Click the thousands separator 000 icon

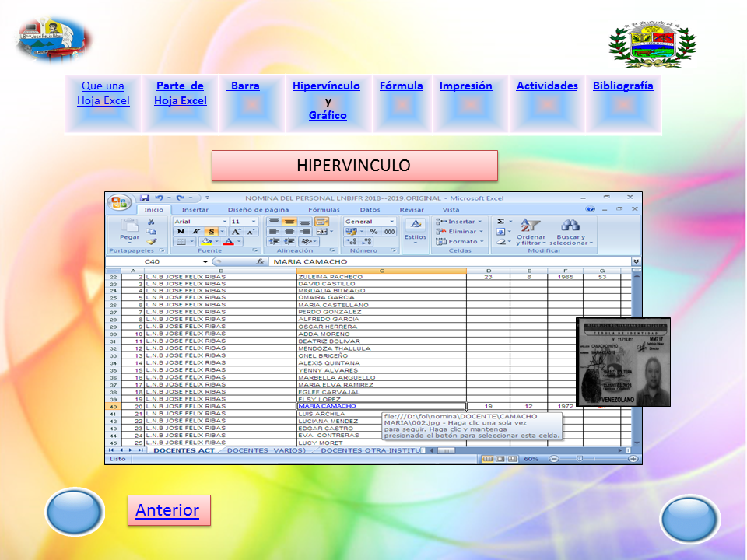tap(389, 232)
